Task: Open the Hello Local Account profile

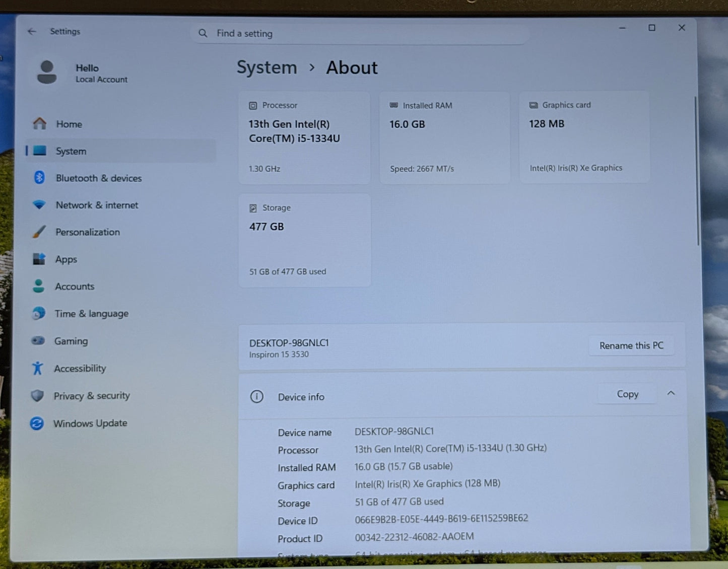Action: [83, 73]
